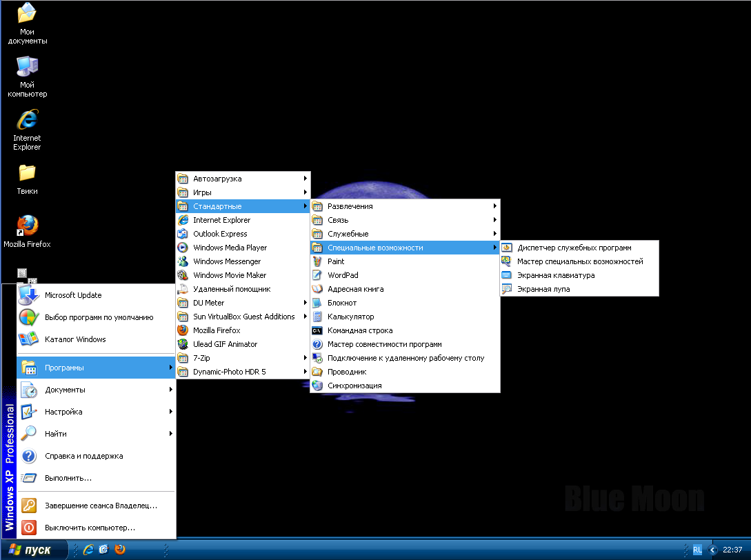Click the Выбор программ по умолчанию icon
The width and height of the screenshot is (751, 560).
click(28, 317)
